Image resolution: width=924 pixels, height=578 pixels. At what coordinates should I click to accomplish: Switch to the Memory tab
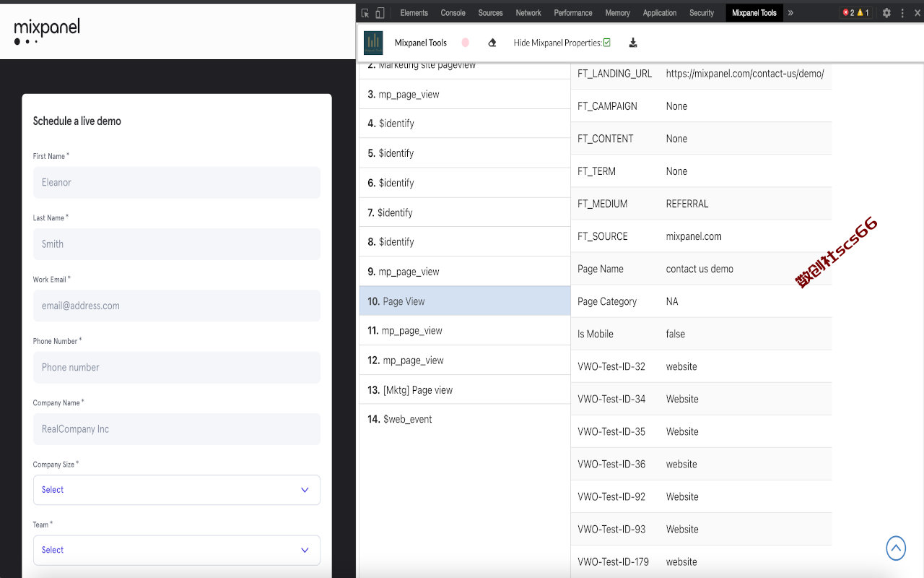(x=618, y=13)
